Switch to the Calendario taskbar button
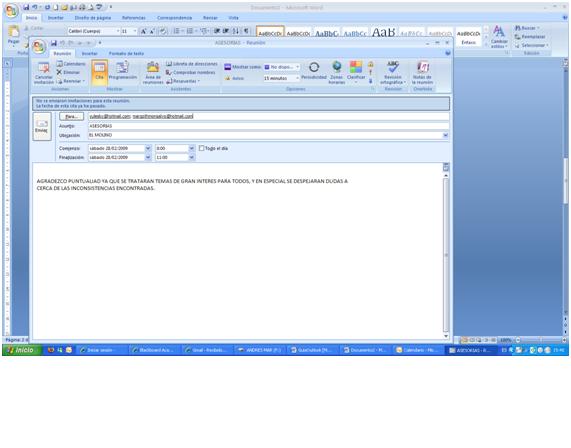571x448 pixels. click(418, 350)
